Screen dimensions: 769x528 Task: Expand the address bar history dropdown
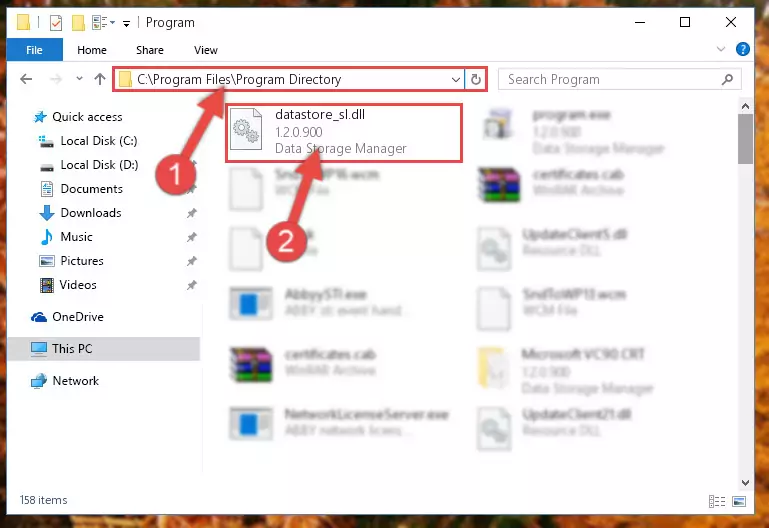(x=456, y=79)
